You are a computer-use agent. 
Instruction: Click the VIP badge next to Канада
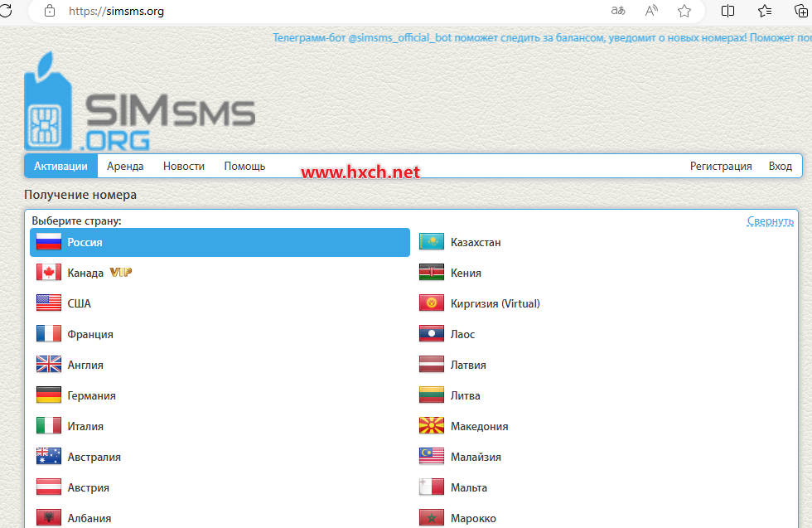point(121,273)
